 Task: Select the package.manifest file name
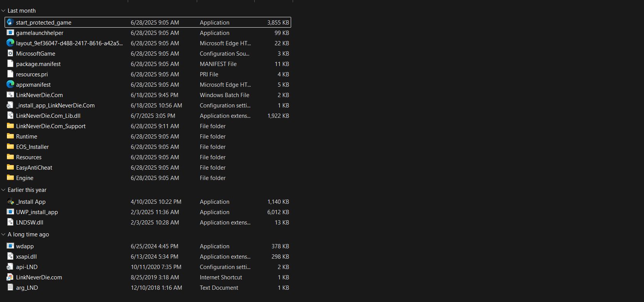click(x=38, y=64)
